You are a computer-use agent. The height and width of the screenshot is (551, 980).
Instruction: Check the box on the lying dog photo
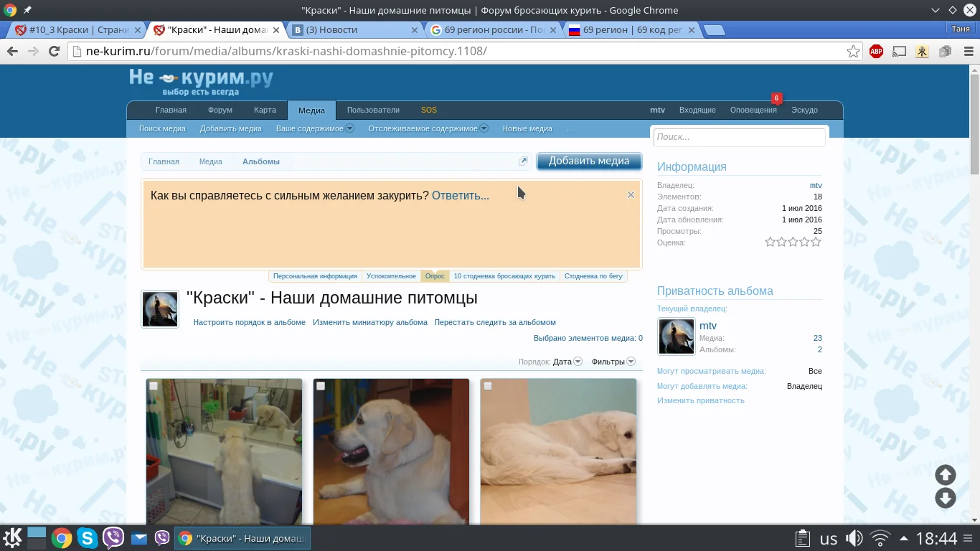point(488,387)
